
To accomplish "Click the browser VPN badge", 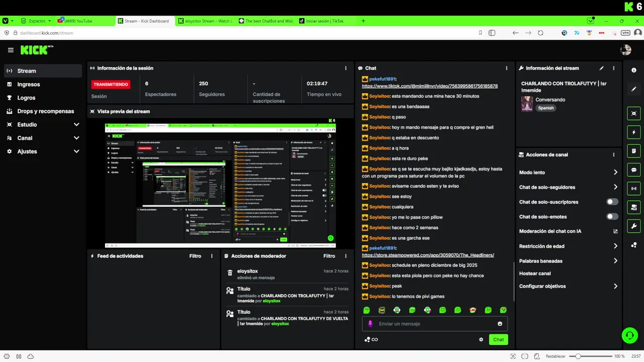I will [x=625, y=33].
